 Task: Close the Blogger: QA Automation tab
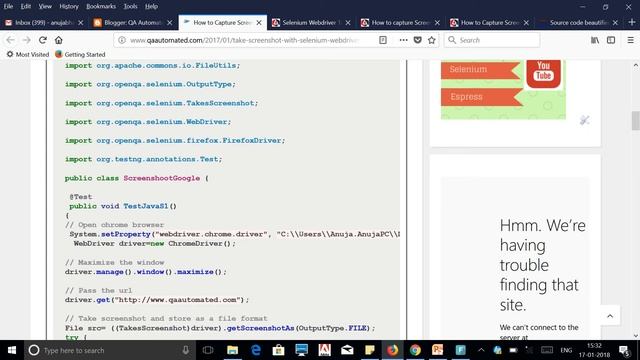click(x=169, y=22)
